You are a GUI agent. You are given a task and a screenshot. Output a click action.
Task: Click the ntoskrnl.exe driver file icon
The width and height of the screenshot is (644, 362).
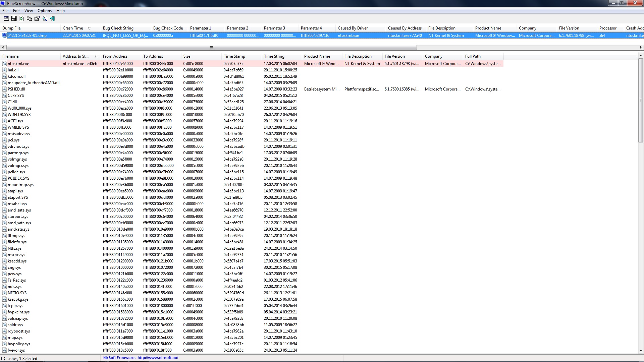click(x=4, y=63)
